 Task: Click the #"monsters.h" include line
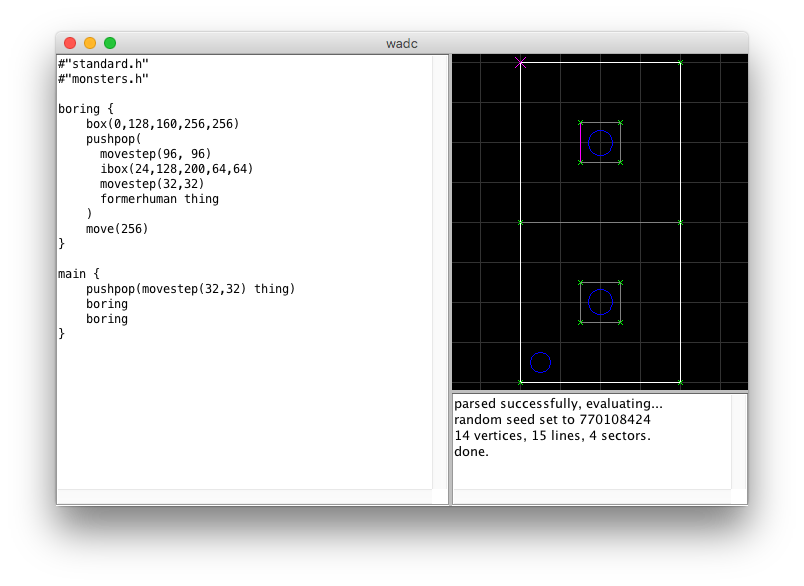click(103, 79)
